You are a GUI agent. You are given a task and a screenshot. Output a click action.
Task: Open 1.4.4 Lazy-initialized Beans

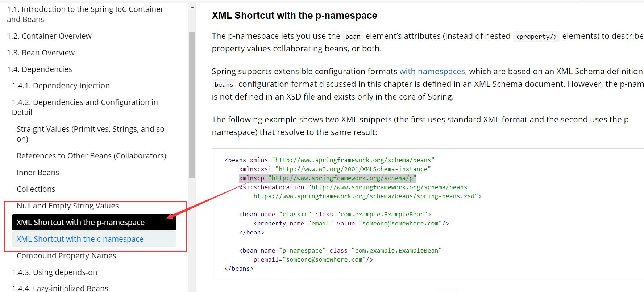coord(60,288)
